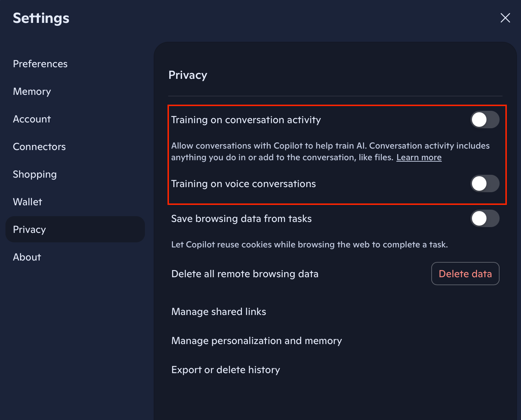Open the Connectors section
The image size is (521, 420).
39,147
